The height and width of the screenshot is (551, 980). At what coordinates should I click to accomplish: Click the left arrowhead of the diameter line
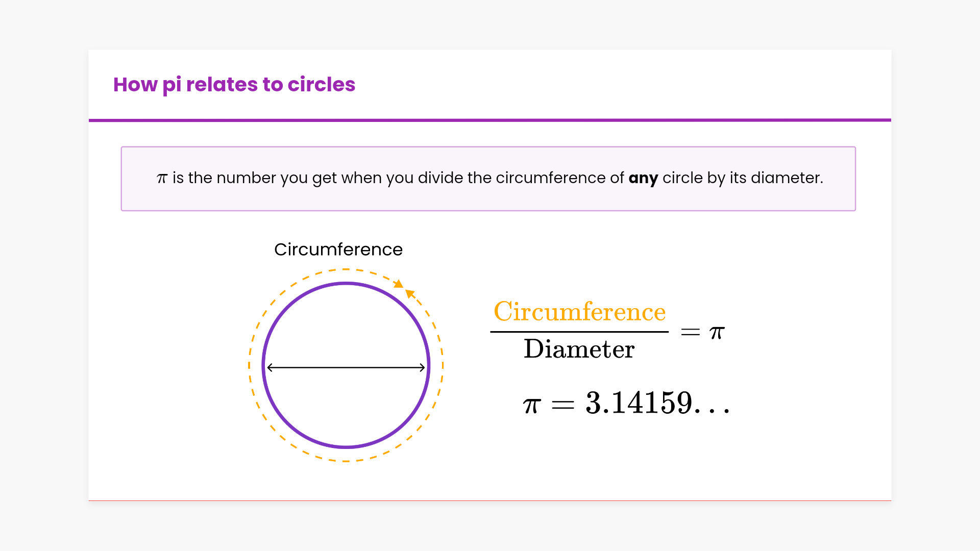click(x=270, y=367)
